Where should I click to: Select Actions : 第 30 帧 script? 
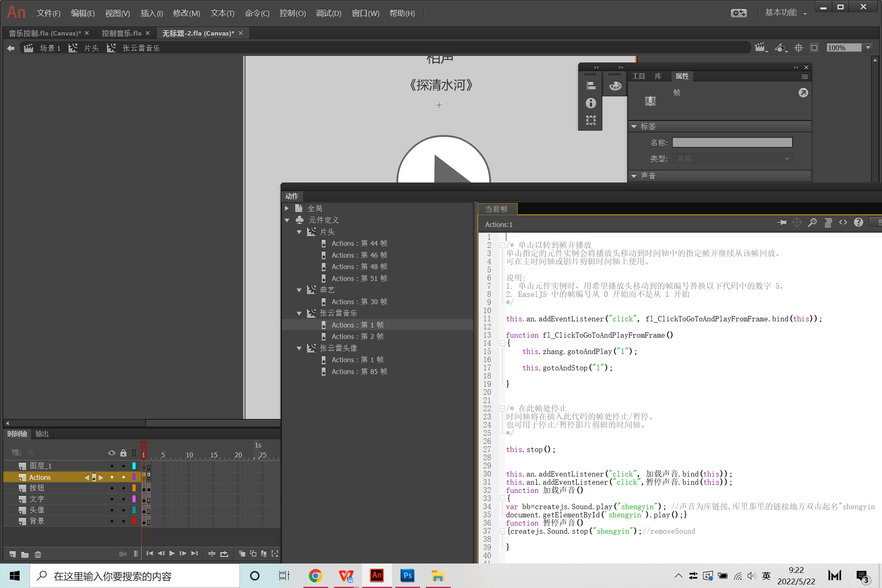coord(359,302)
